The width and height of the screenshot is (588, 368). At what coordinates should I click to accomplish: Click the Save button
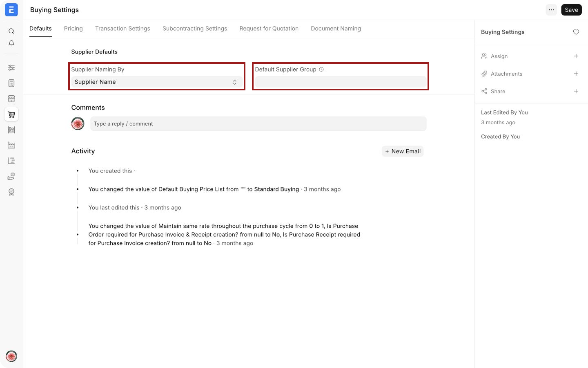(571, 10)
